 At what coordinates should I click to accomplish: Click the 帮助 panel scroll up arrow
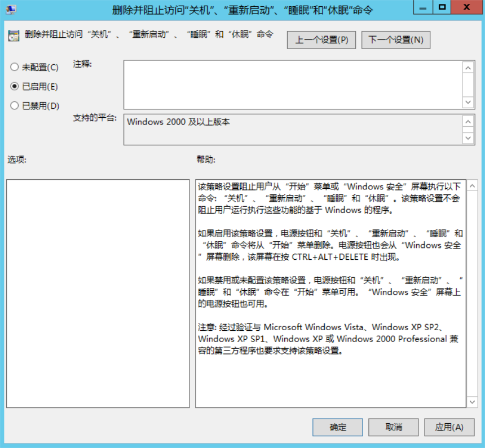[x=472, y=186]
